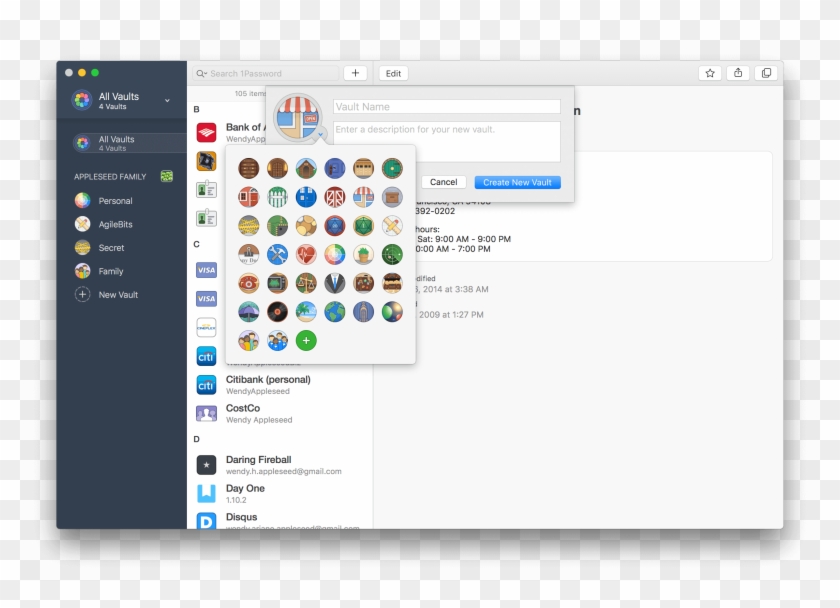
Task: Mark item as favorite with star
Action: pyautogui.click(x=710, y=73)
